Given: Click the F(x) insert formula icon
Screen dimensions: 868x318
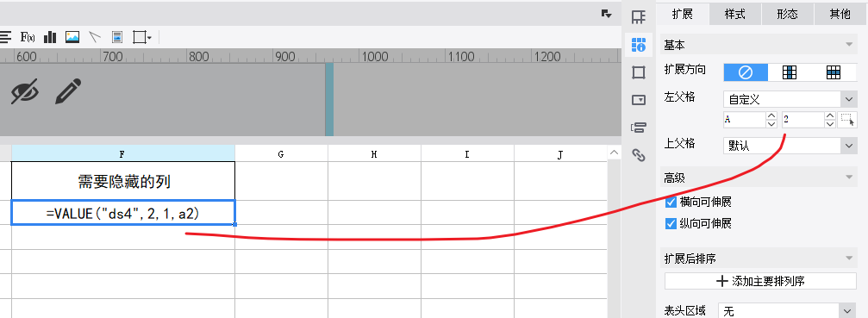Looking at the screenshot, I should click(x=28, y=38).
